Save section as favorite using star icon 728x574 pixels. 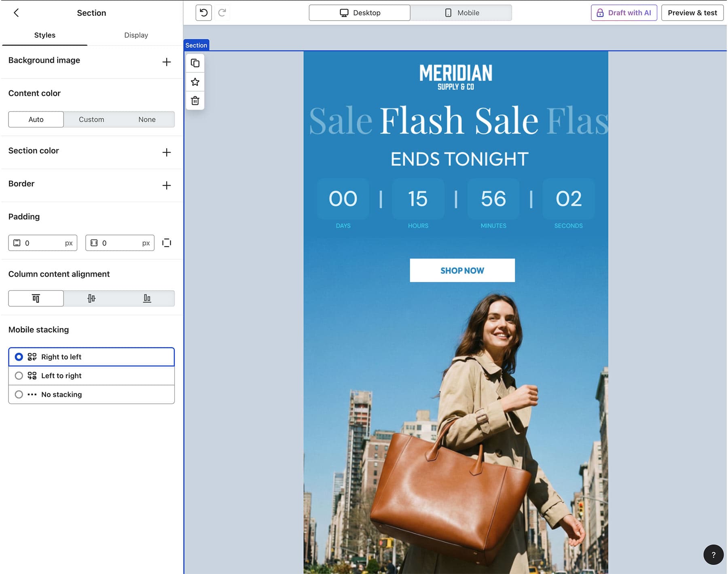[195, 81]
